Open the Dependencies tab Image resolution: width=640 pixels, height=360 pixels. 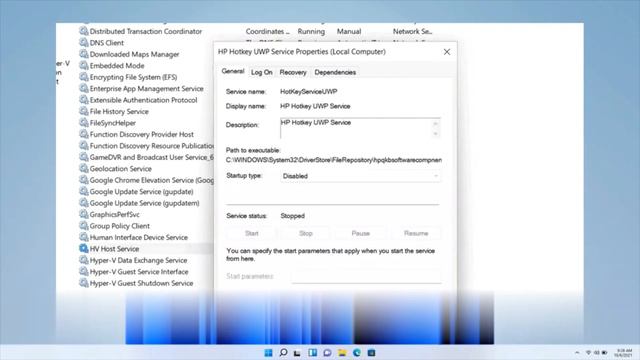pyautogui.click(x=335, y=72)
